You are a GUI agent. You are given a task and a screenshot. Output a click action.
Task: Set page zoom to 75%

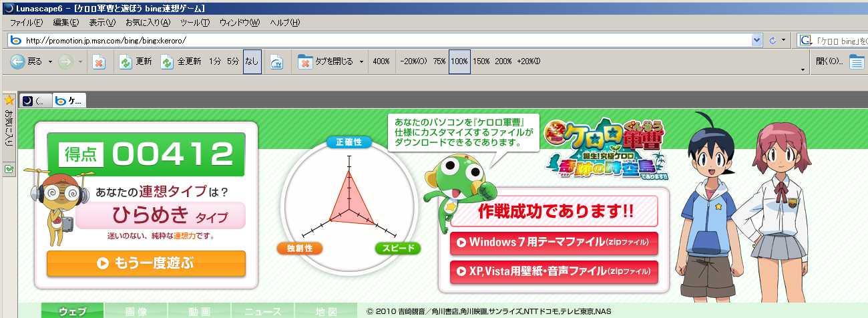[x=439, y=61]
